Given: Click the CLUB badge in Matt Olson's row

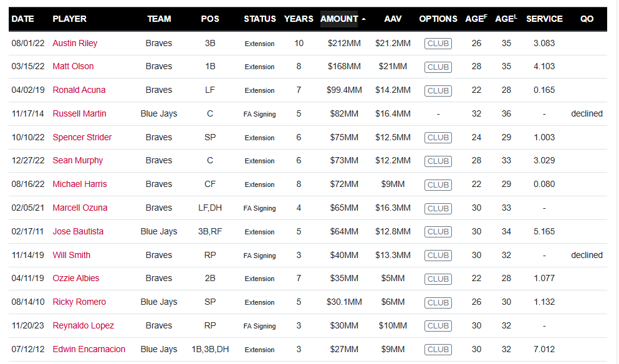Looking at the screenshot, I should pos(438,67).
